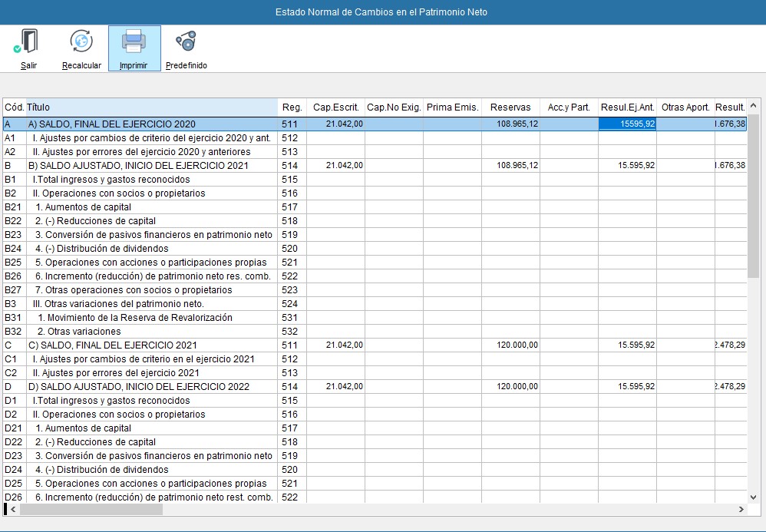Click row C) SALDO, FINAL DEL EJERCICIO 2021
This screenshot has width=766, height=532.
(x=112, y=345)
